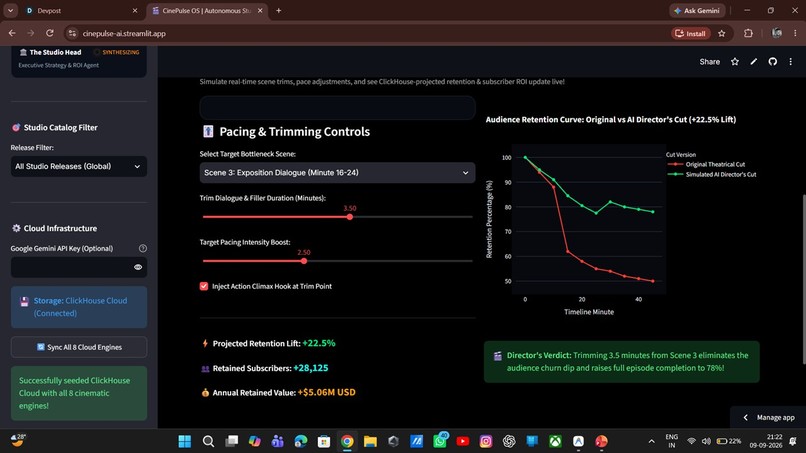Open the Release Filter dropdown
The height and width of the screenshot is (453, 806).
coord(79,167)
